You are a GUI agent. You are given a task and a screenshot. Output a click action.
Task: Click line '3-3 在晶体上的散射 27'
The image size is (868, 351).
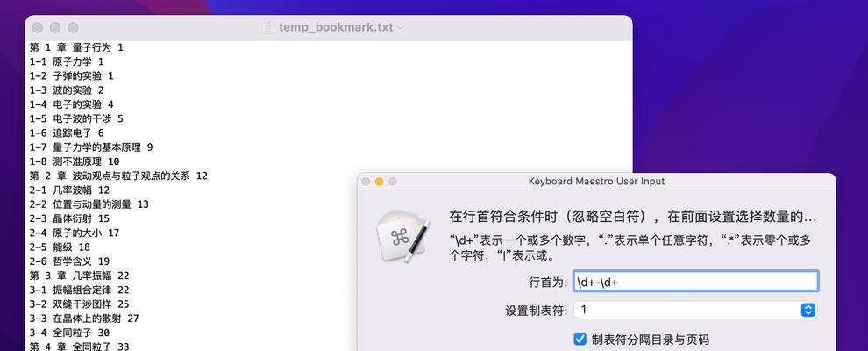pyautogui.click(x=84, y=319)
